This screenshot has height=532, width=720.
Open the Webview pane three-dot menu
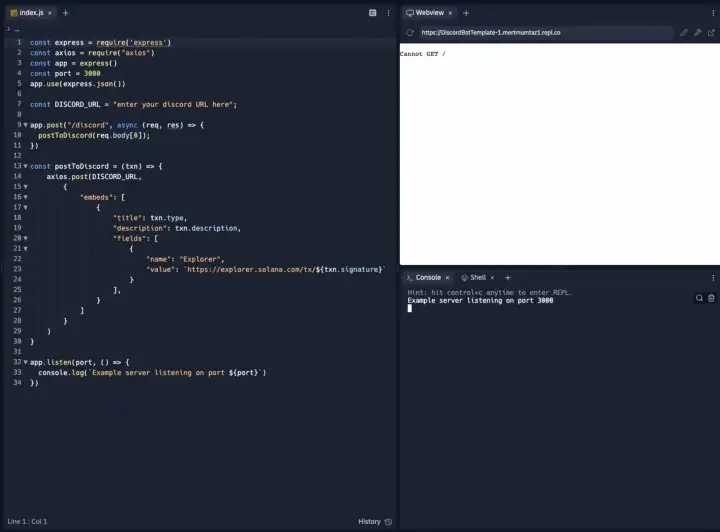pyautogui.click(x=713, y=13)
